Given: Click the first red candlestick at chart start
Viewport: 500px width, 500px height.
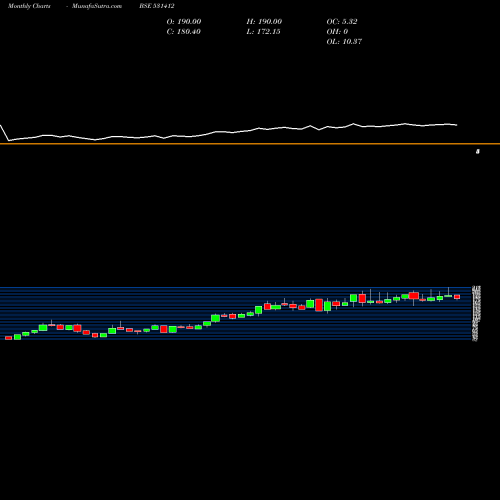Looking at the screenshot, I should point(9,338).
